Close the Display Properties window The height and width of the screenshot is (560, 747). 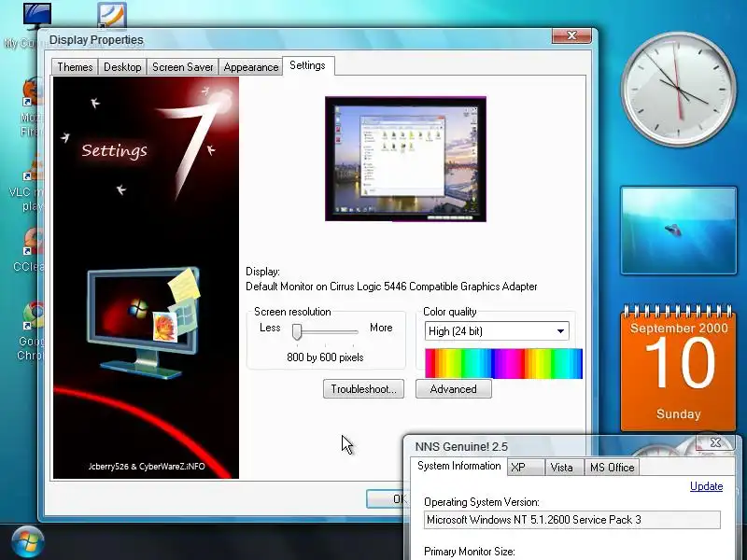pyautogui.click(x=571, y=35)
